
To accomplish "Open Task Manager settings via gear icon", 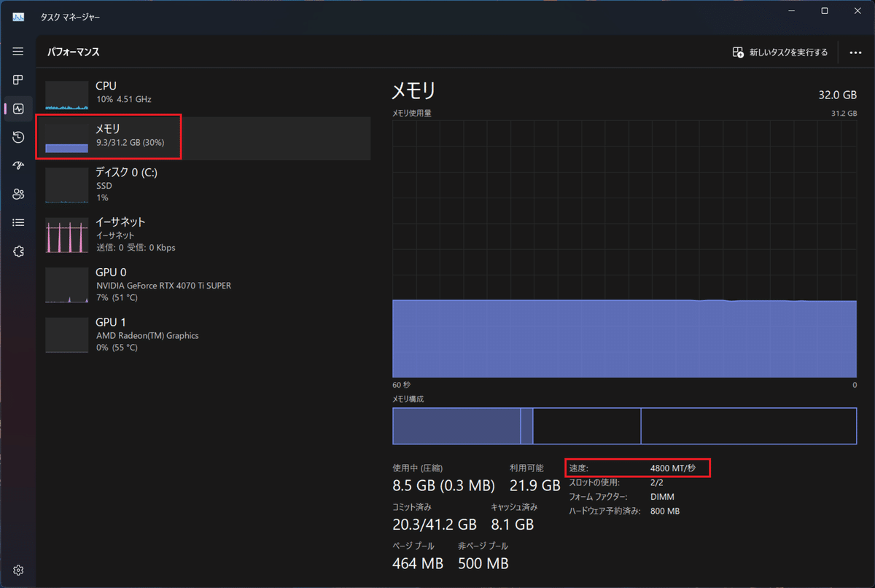I will click(x=17, y=571).
